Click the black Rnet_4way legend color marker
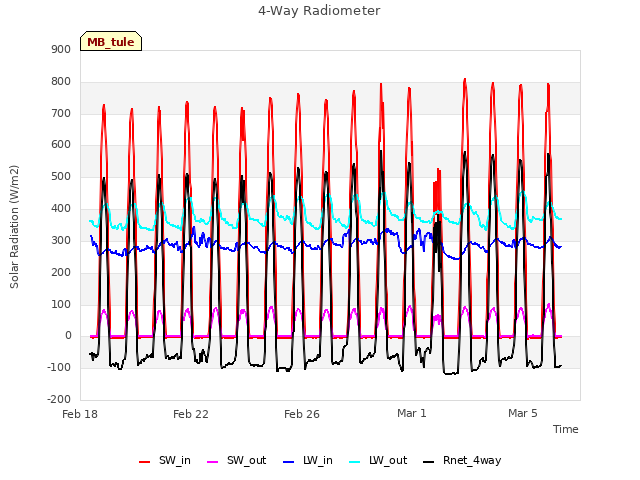The height and width of the screenshot is (480, 640). click(x=429, y=462)
